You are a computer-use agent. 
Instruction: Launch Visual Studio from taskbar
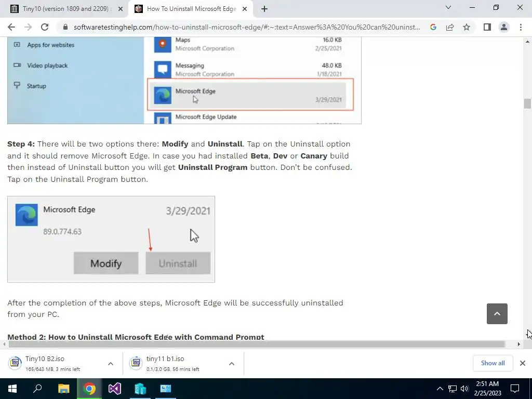coord(115,389)
